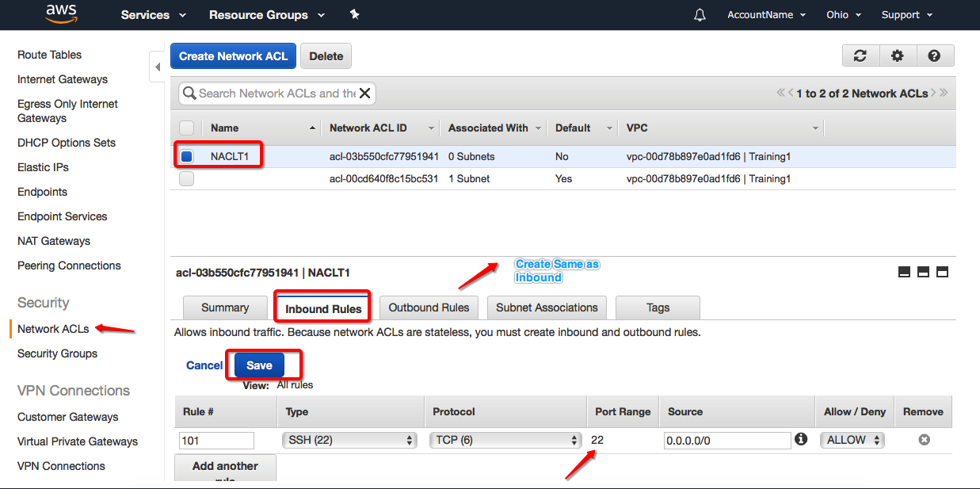Click the AWS logo home icon

click(60, 13)
